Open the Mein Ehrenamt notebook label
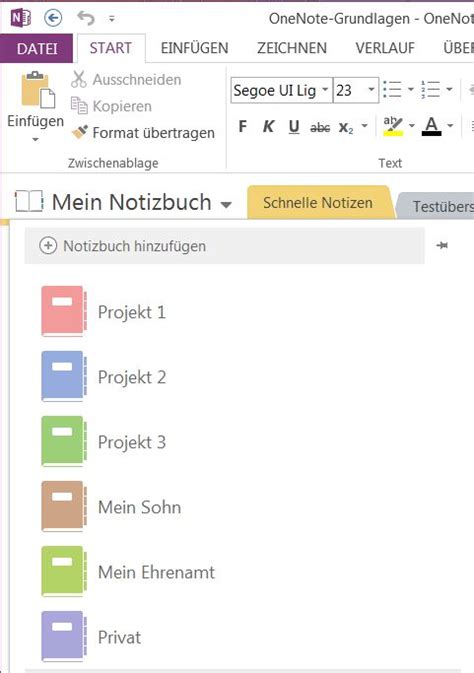This screenshot has height=673, width=474. (x=156, y=573)
